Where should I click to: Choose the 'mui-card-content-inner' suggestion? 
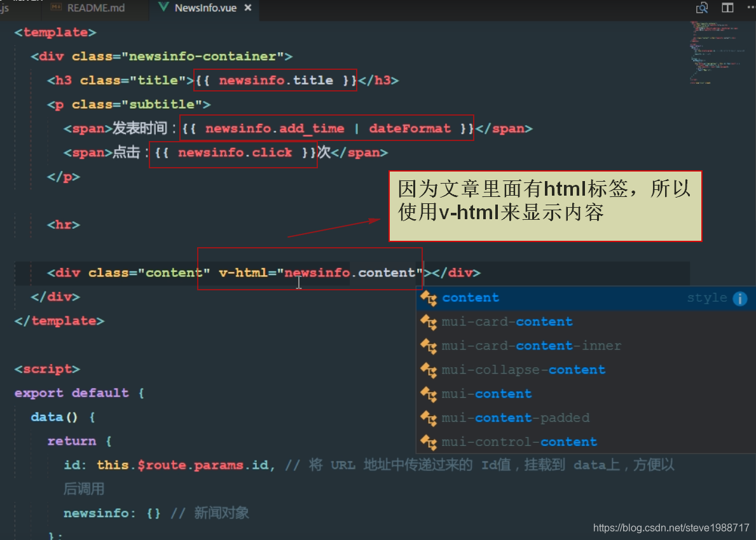(x=586, y=346)
